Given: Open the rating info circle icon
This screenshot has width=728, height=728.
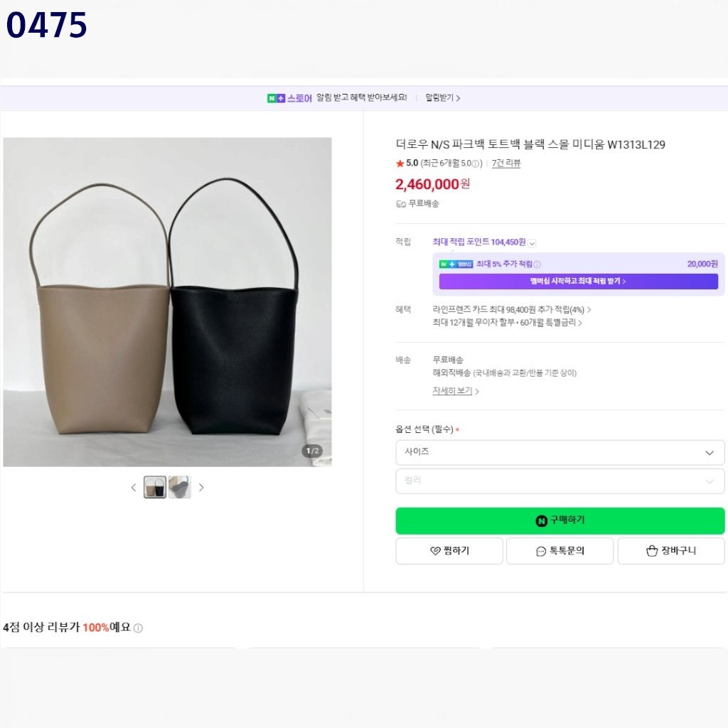Looking at the screenshot, I should click(x=475, y=164).
